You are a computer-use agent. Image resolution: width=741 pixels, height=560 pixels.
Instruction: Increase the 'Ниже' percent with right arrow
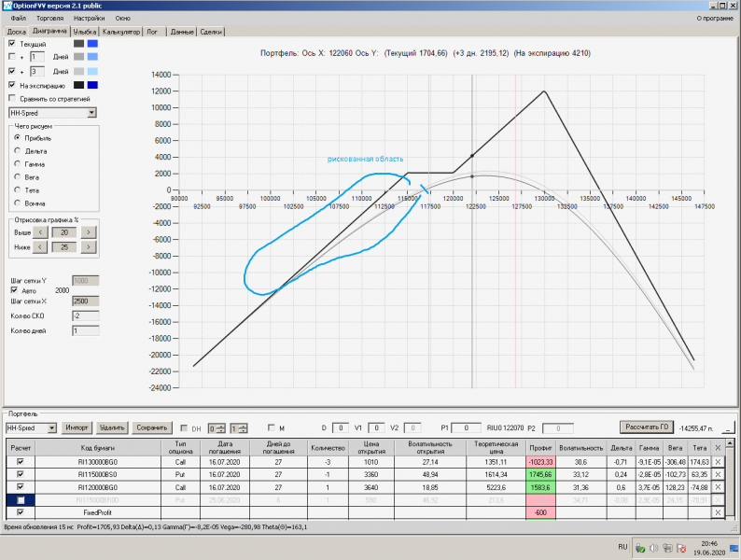click(88, 246)
